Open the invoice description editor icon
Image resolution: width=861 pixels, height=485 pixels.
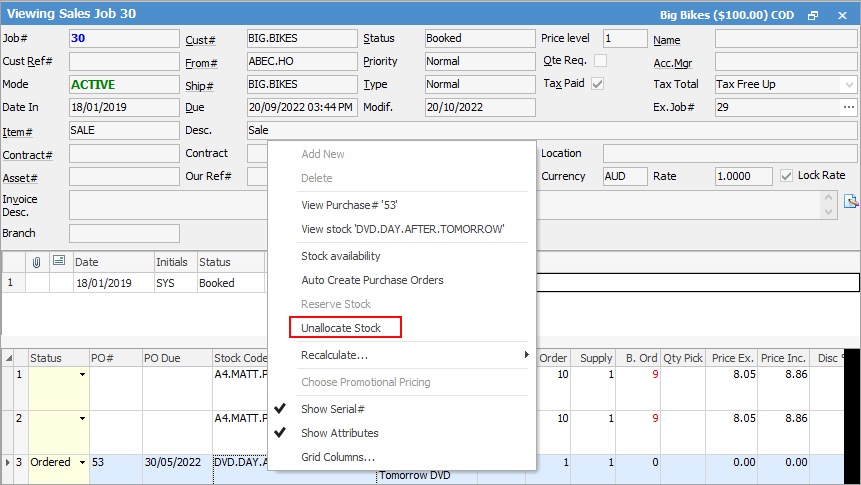[851, 201]
